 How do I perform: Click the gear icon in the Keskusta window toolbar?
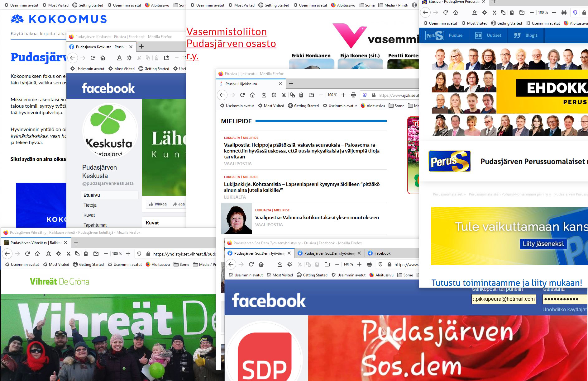point(129,58)
